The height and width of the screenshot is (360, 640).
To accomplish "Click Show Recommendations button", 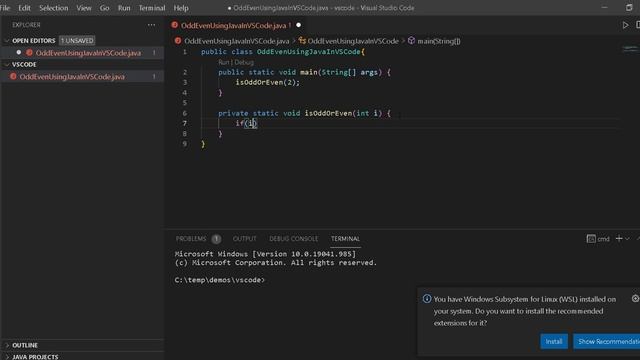I will click(x=607, y=341).
